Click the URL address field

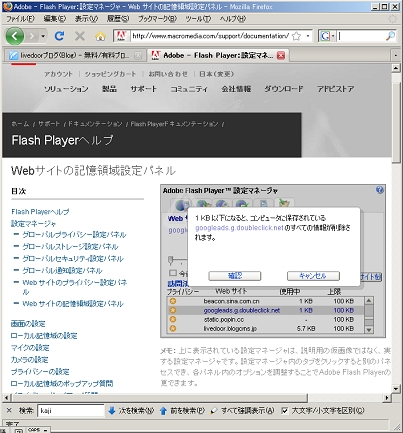[210, 36]
